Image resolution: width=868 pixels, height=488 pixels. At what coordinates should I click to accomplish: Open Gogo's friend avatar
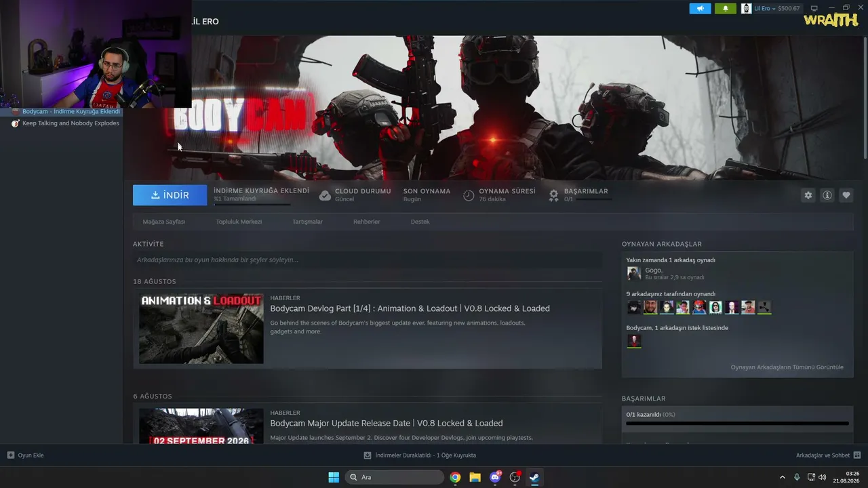click(634, 273)
